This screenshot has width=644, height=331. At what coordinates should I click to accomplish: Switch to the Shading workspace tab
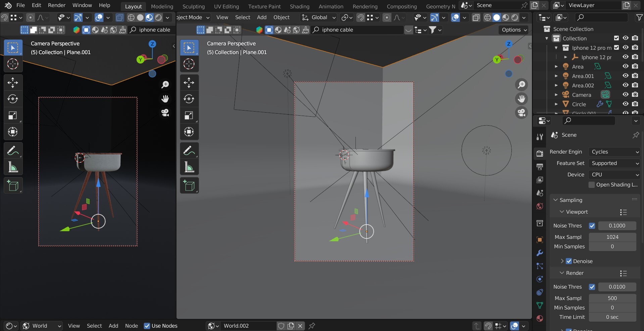299,6
